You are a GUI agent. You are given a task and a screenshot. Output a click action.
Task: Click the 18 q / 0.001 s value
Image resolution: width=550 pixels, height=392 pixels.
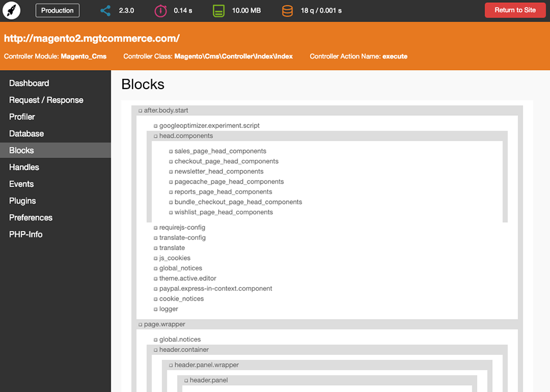321,10
